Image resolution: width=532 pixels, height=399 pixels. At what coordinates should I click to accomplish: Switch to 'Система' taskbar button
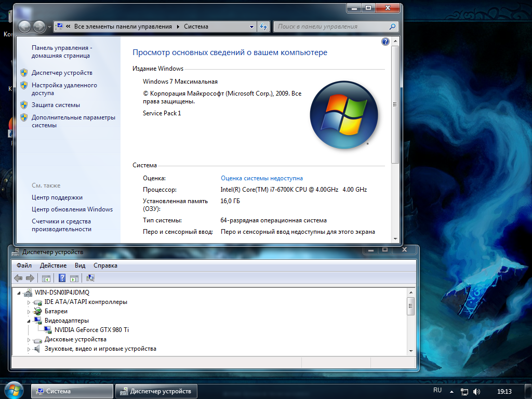pos(72,391)
